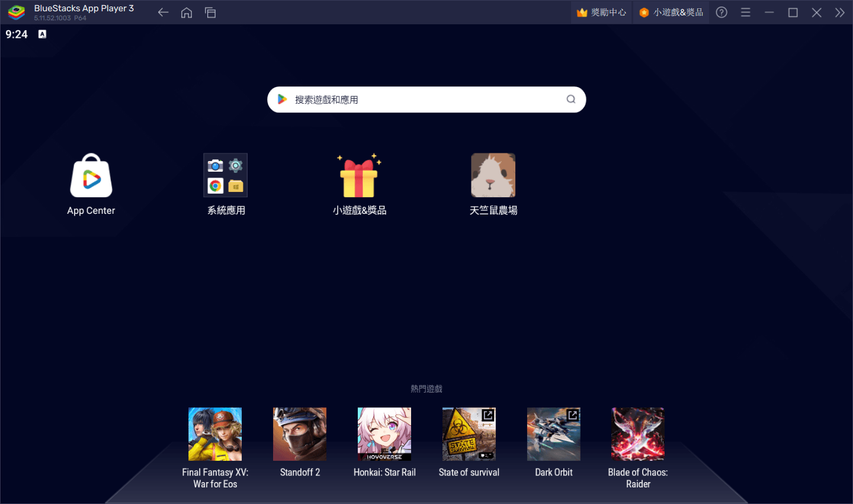
Task: Expand the side toolbar double-chevron
Action: [x=840, y=12]
